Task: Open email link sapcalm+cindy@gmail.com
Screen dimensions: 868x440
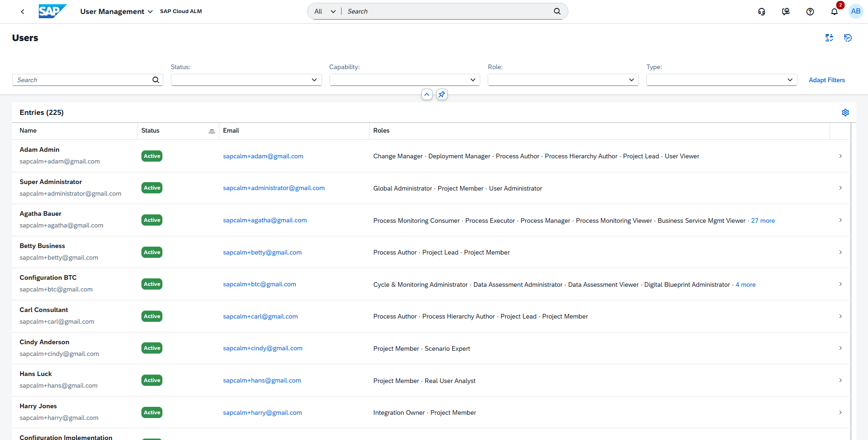Action: click(263, 348)
